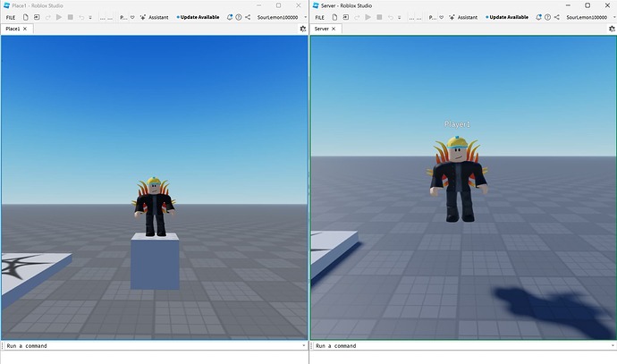This screenshot has width=617, height=364.
Task: Click the heart favorites icon in Place1 toolbar
Action: click(x=132, y=18)
